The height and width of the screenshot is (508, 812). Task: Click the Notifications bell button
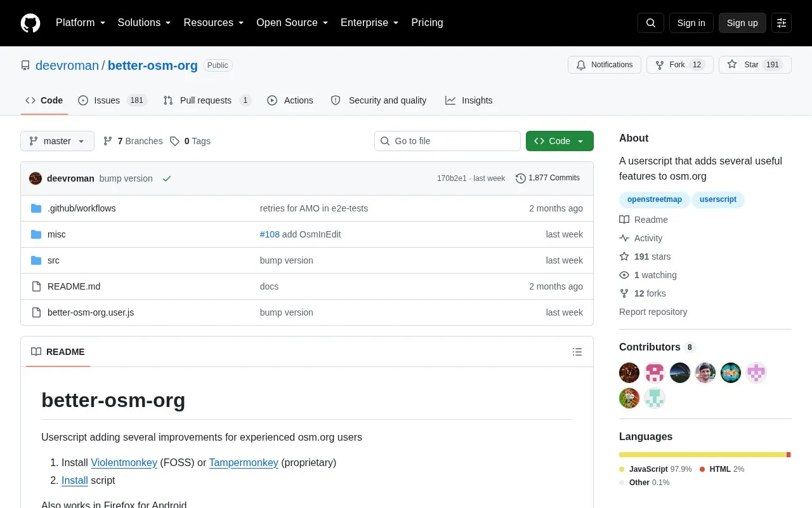coord(605,65)
